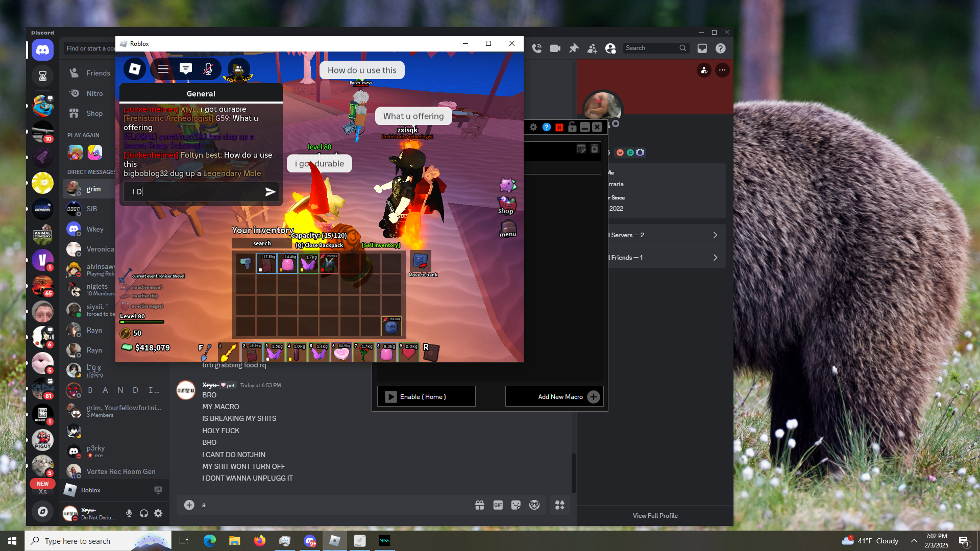This screenshot has height=551, width=980.
Task: Click the Find or start a conversation box
Action: click(90, 48)
